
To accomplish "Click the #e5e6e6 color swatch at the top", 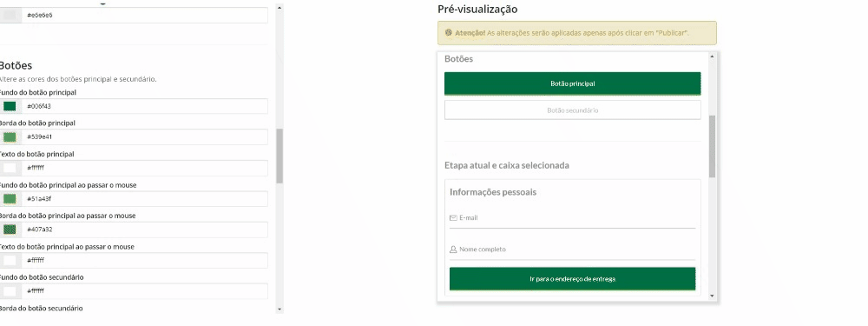I will [10, 16].
